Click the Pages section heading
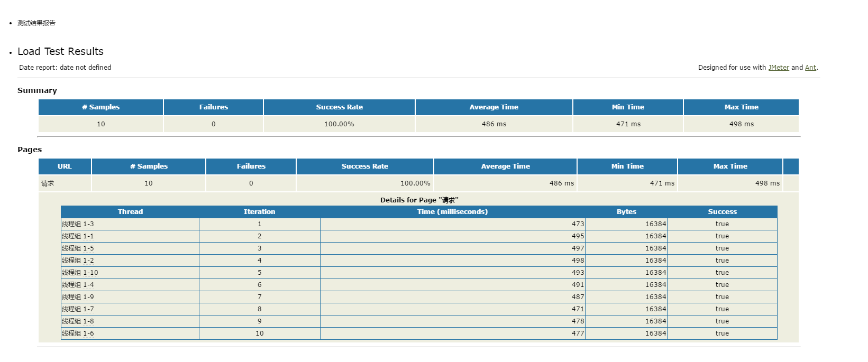 pos(30,150)
